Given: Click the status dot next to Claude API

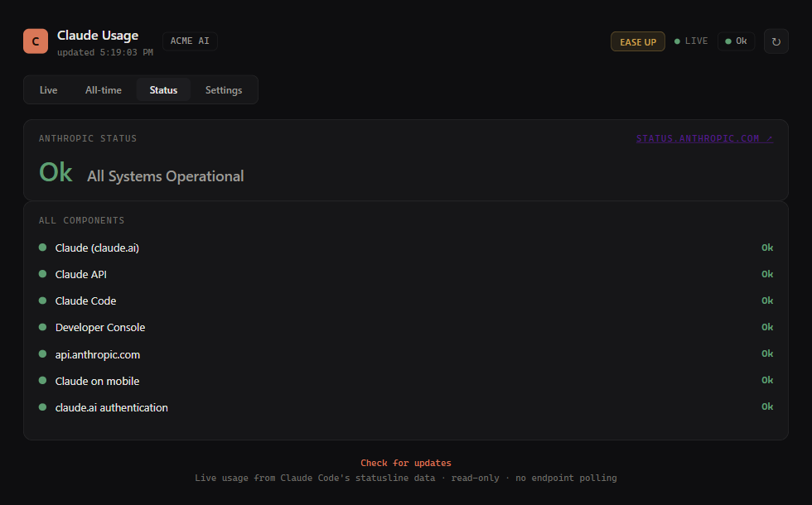Looking at the screenshot, I should 42,274.
